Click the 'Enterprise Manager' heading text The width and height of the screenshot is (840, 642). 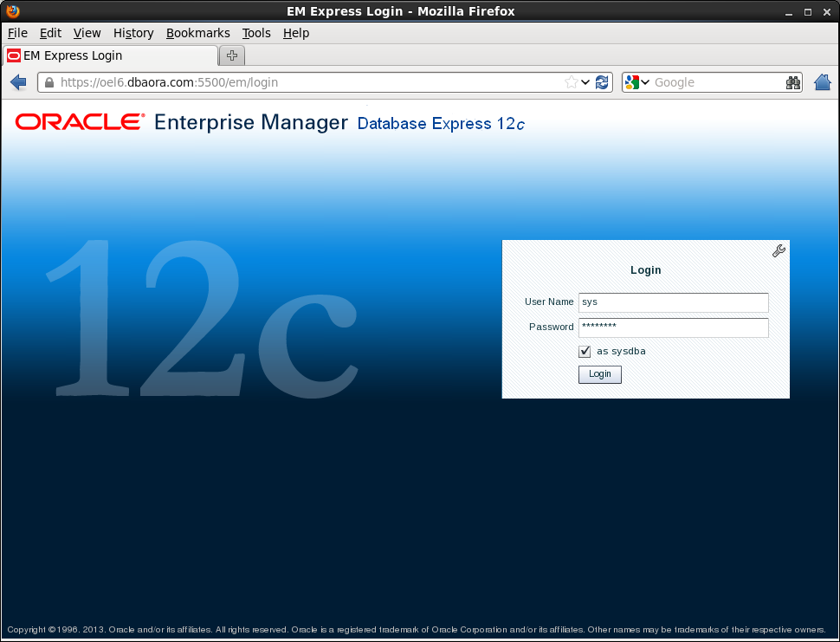pos(251,123)
